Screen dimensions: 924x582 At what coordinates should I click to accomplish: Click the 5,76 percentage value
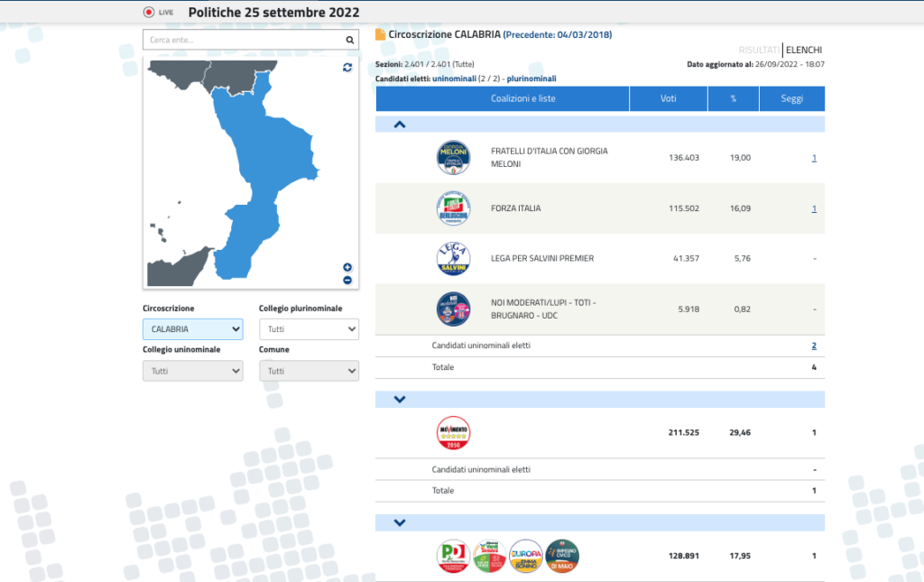[743, 259]
